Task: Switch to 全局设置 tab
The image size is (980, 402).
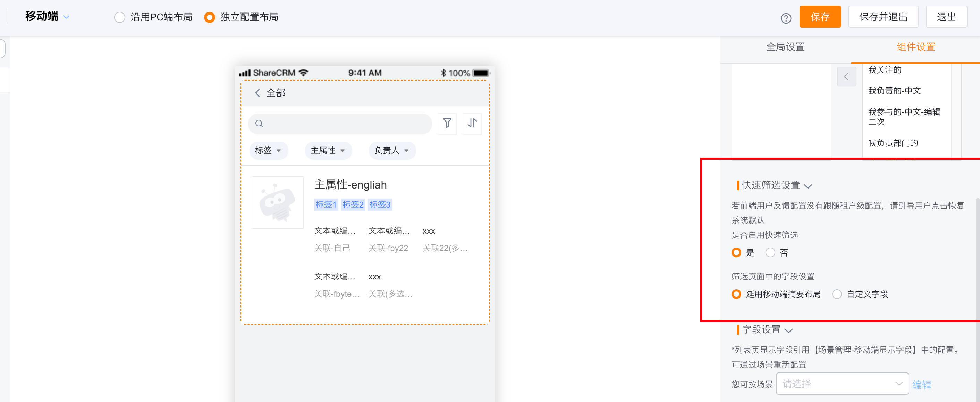Action: point(785,47)
